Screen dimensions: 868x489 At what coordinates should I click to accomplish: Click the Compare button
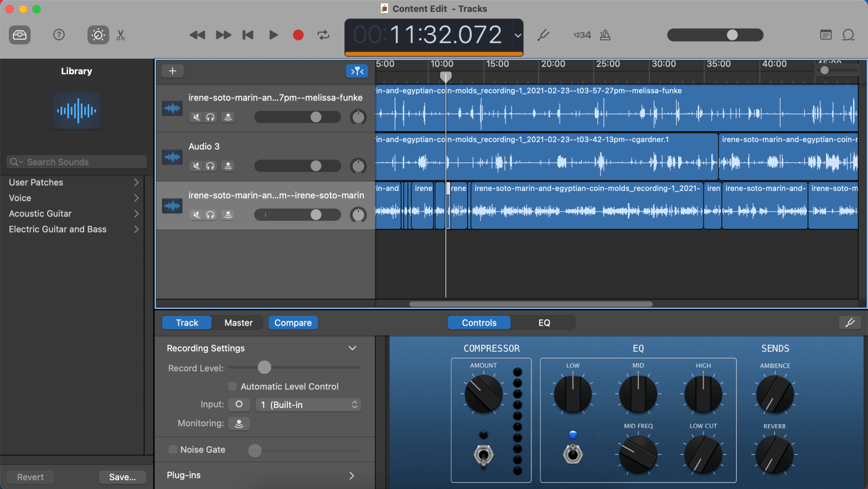pyautogui.click(x=293, y=323)
